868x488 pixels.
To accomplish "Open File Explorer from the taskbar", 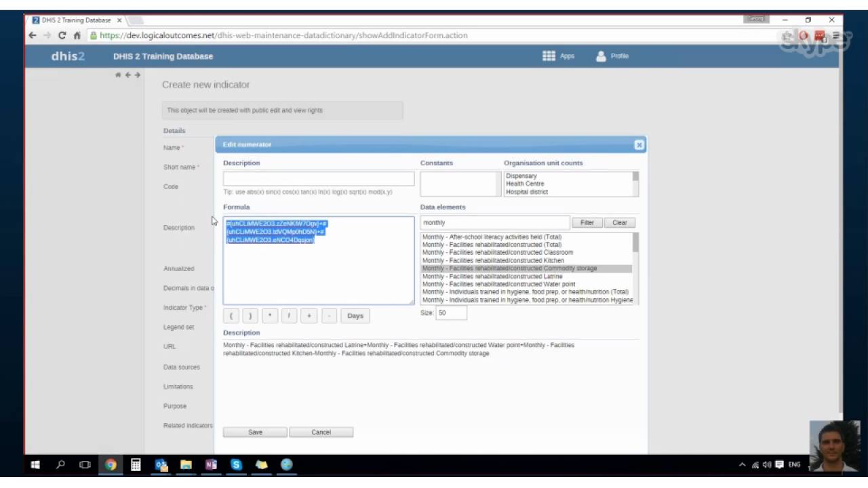I will [x=186, y=465].
